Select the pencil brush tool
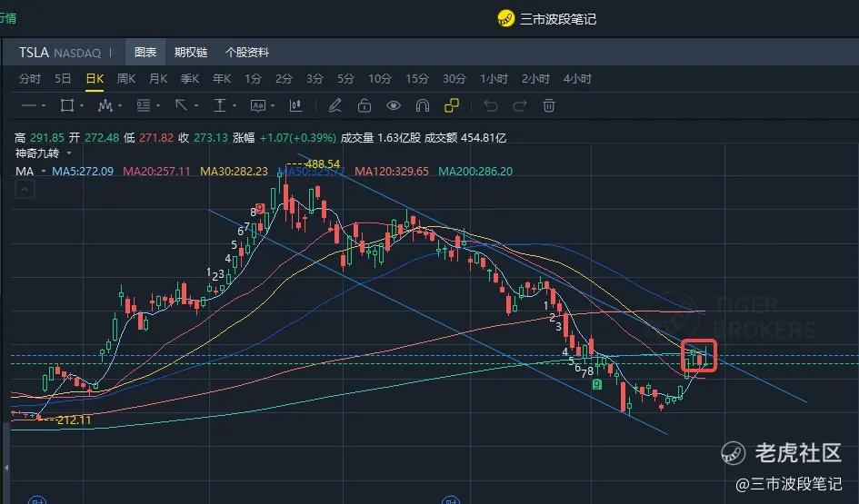 (x=335, y=105)
